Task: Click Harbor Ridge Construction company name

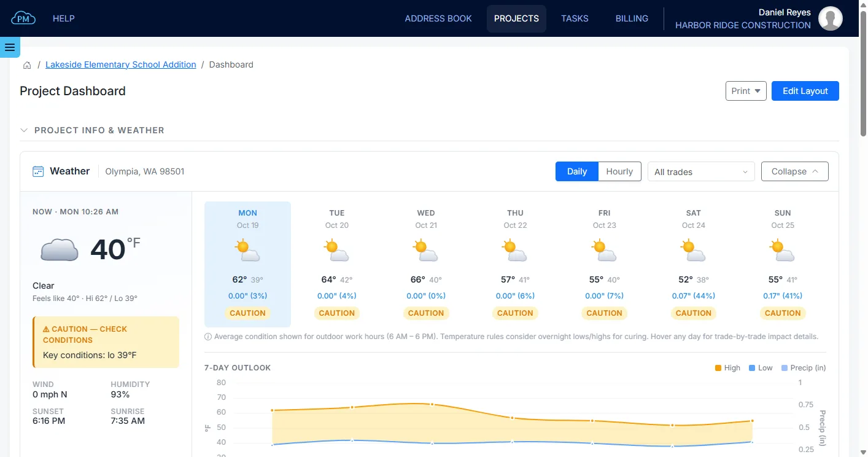Action: coord(743,25)
